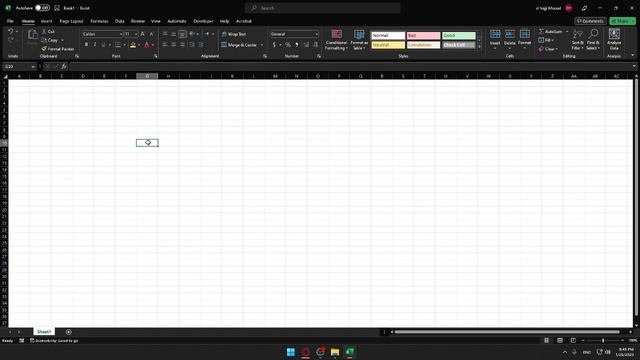
Task: Open the Fill dropdown
Action: point(546,40)
